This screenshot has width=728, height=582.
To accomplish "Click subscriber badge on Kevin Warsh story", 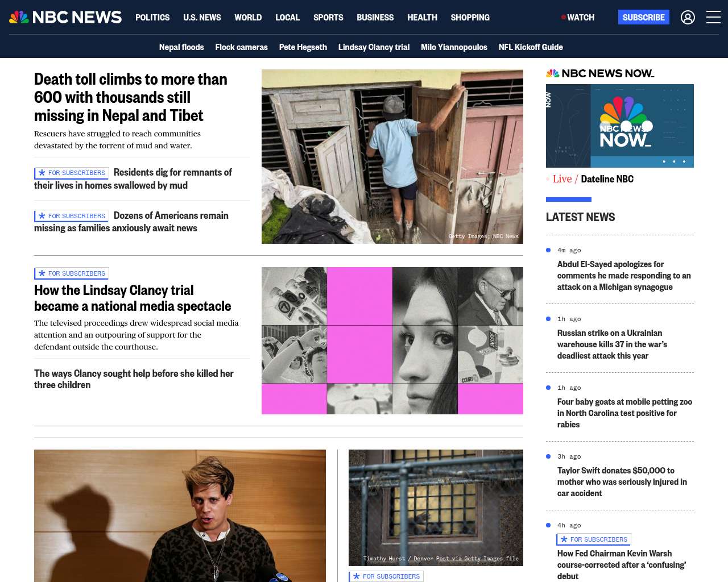I will pos(594,539).
